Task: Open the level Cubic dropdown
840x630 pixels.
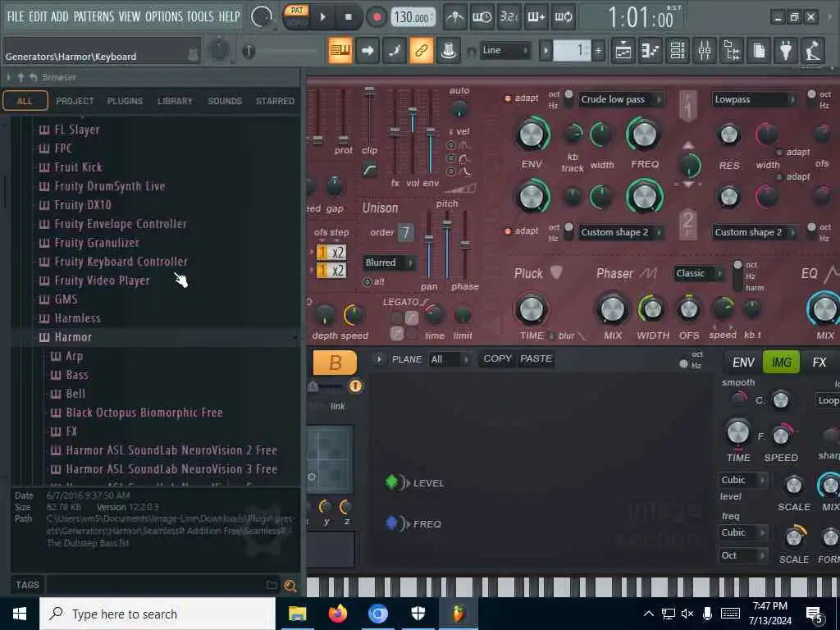Action: (x=742, y=480)
